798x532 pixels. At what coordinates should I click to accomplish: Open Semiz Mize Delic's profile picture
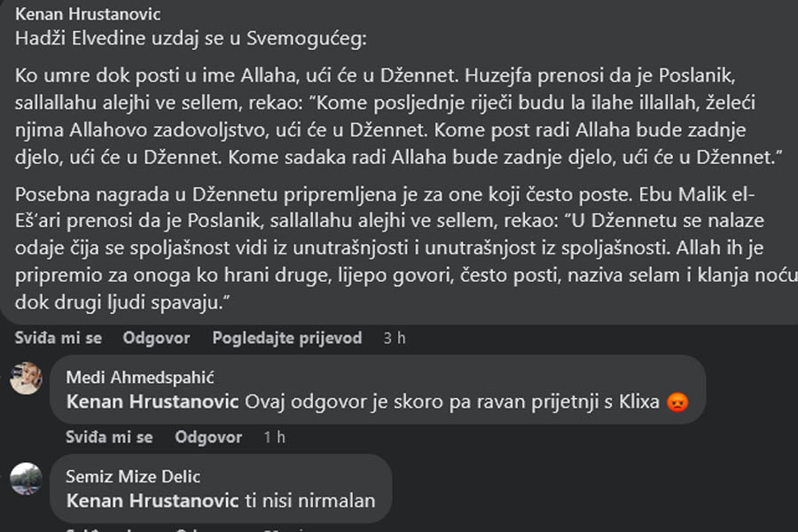coord(26,479)
